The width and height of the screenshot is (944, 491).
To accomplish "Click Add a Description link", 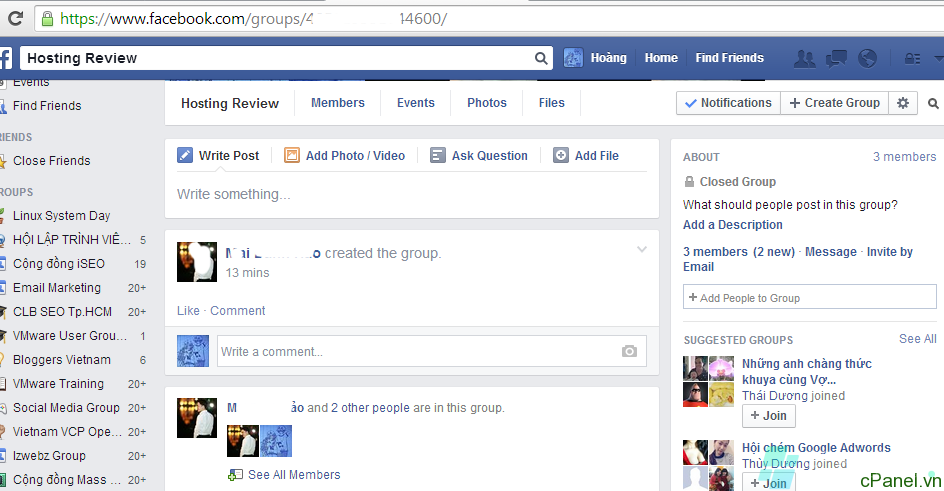I will 733,224.
